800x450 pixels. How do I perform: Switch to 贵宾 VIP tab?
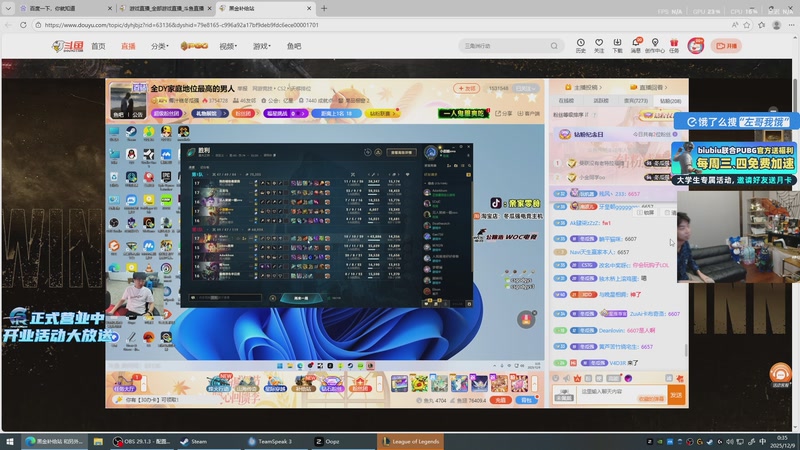tap(636, 101)
